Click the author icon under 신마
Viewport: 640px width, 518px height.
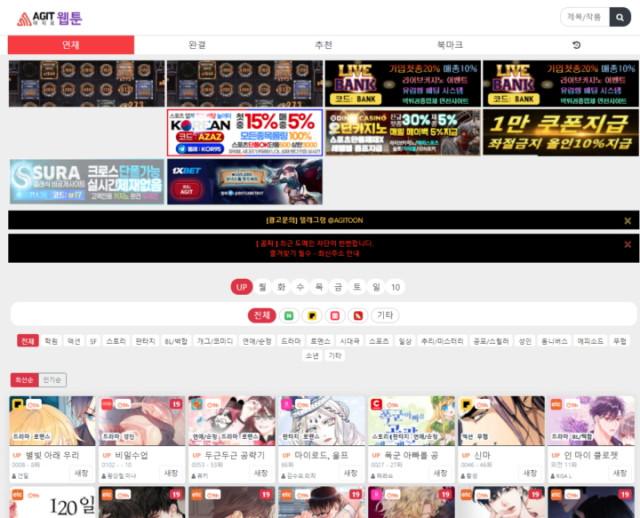[x=463, y=476]
